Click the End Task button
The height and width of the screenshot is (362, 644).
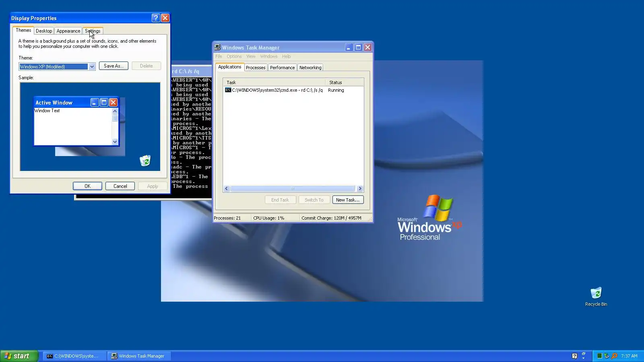(x=280, y=200)
